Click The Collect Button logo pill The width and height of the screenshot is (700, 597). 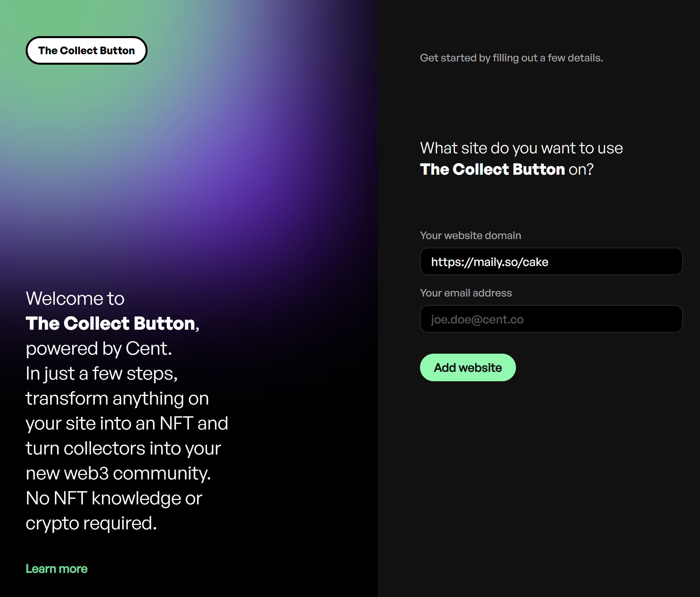[86, 51]
